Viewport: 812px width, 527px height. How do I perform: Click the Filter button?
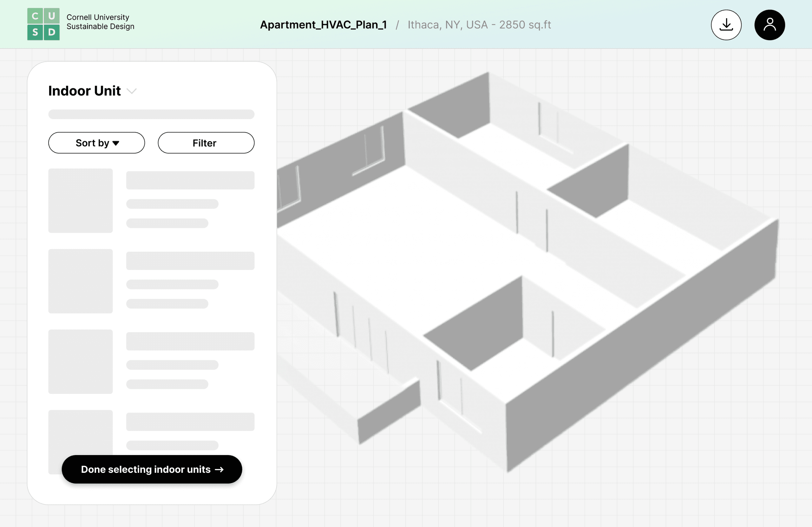(x=206, y=143)
